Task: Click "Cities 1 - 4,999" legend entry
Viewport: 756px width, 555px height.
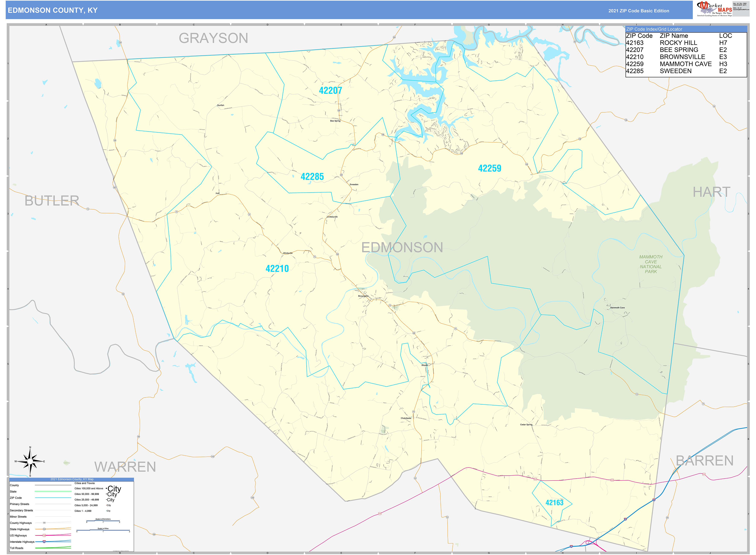Action: tap(83, 511)
